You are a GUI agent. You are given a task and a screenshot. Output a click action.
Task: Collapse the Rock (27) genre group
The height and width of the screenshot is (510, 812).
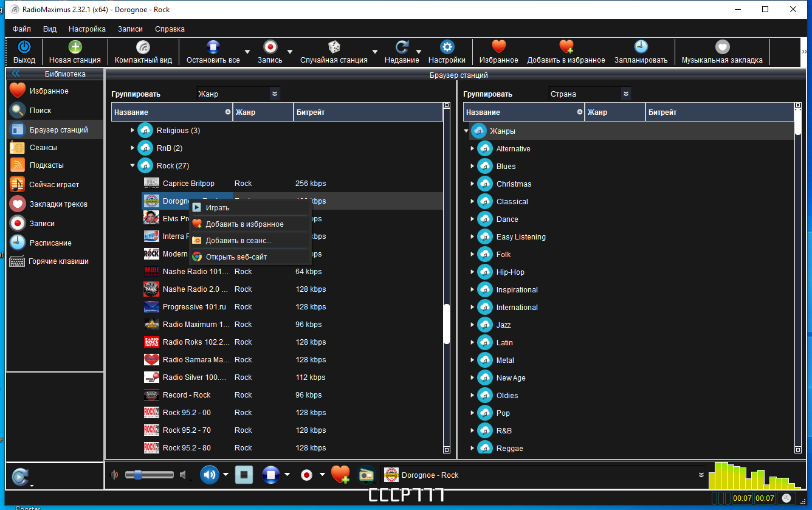tap(132, 165)
